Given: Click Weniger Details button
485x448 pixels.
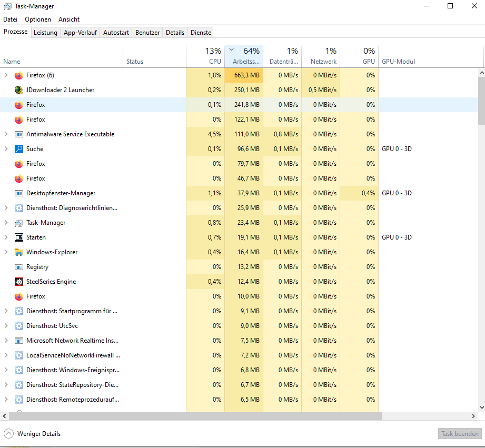Looking at the screenshot, I should click(32, 434).
